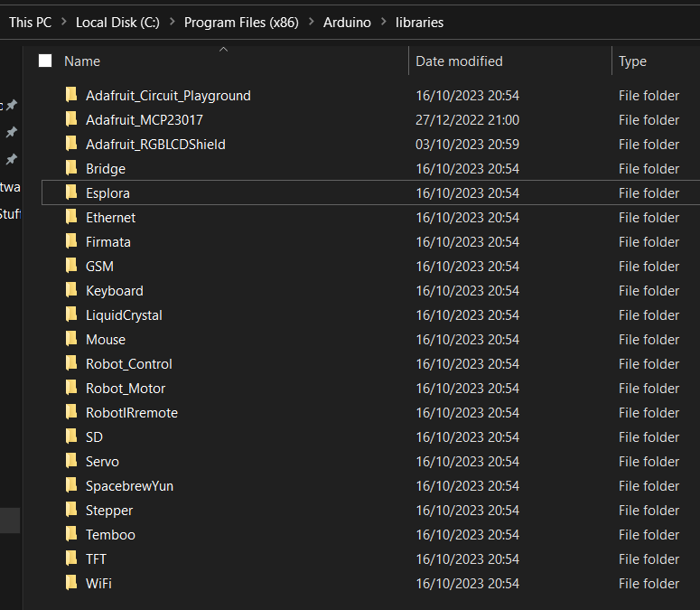
Task: Click the Stepper folder icon
Action: click(71, 510)
